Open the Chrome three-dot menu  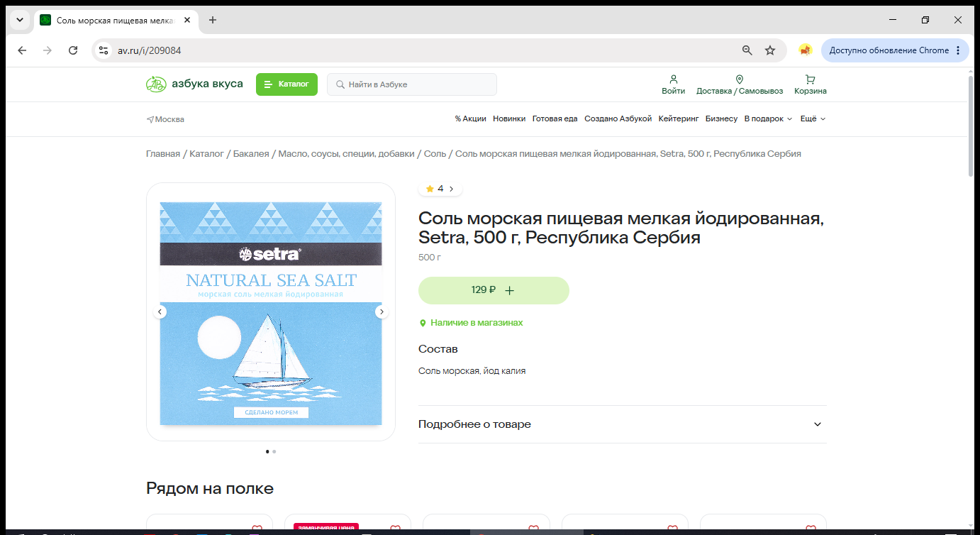coord(958,50)
